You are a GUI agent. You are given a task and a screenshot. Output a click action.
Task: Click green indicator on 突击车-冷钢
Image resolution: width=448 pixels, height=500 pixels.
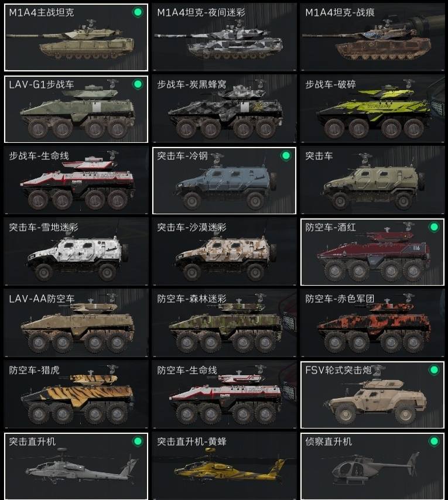tap(286, 156)
